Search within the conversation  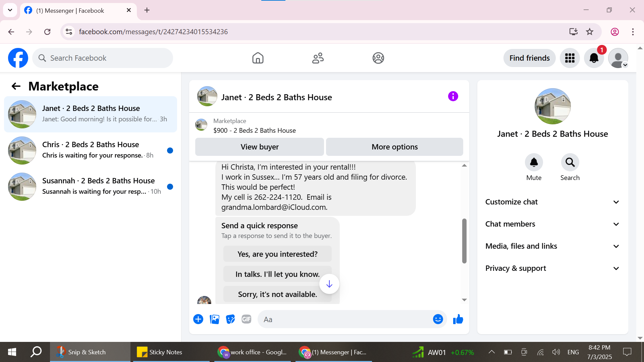[570, 163]
